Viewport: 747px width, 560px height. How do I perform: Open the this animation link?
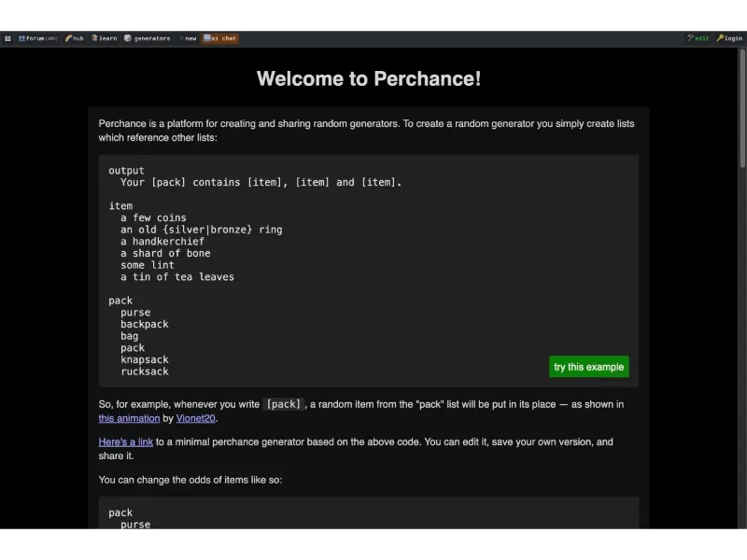point(129,418)
